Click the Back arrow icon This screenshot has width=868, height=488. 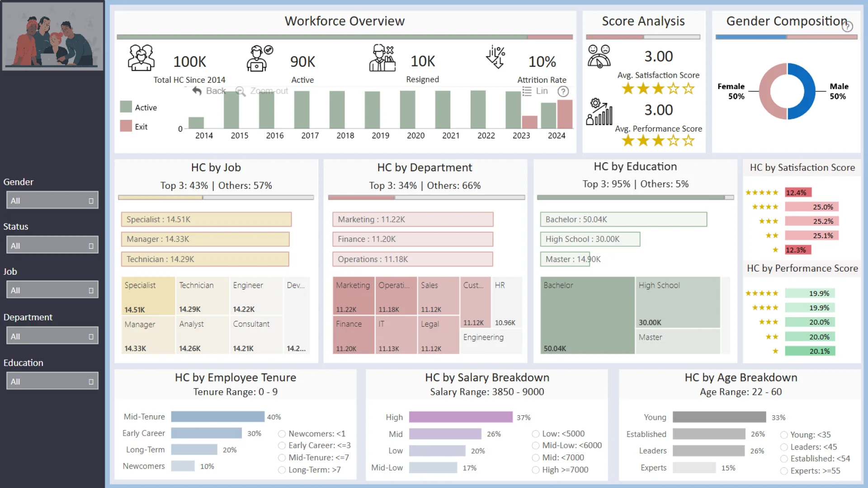click(x=197, y=91)
